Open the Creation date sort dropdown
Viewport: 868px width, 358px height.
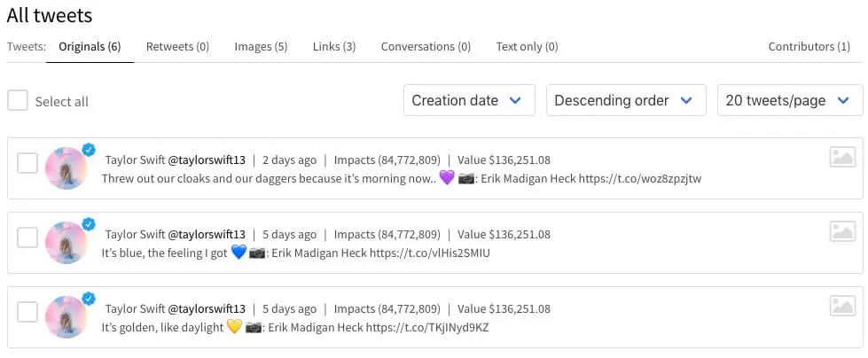click(469, 100)
